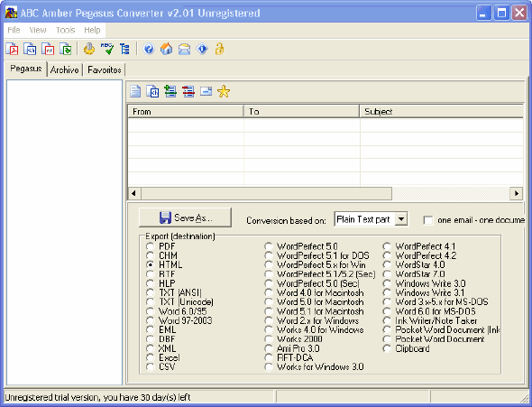This screenshot has height=407, width=532.
Task: Pick XML export format
Action: pos(150,348)
